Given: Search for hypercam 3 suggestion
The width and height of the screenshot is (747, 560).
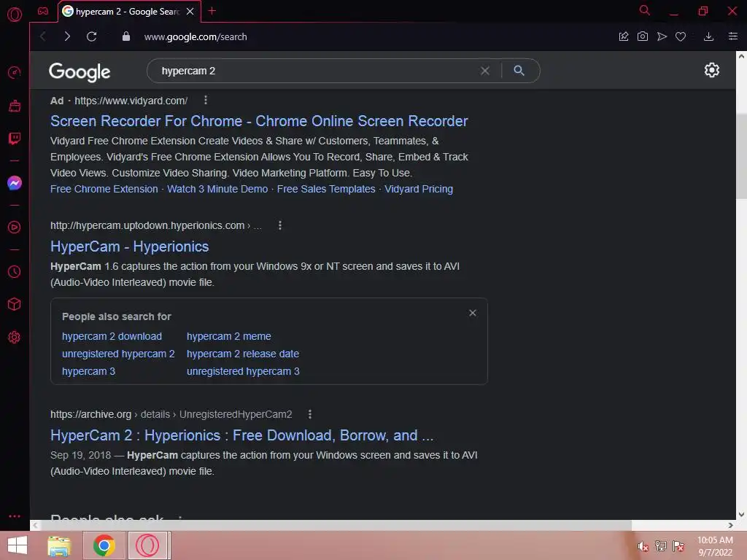Looking at the screenshot, I should tap(88, 371).
